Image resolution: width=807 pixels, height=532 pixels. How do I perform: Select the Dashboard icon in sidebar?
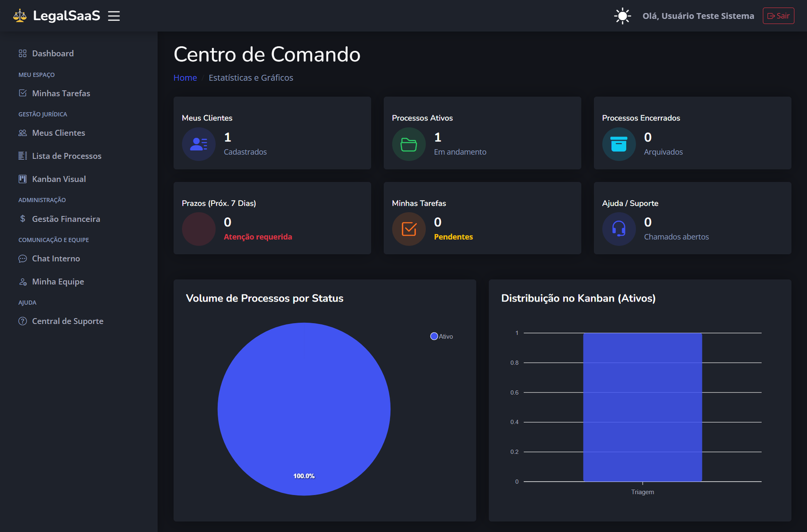point(23,53)
